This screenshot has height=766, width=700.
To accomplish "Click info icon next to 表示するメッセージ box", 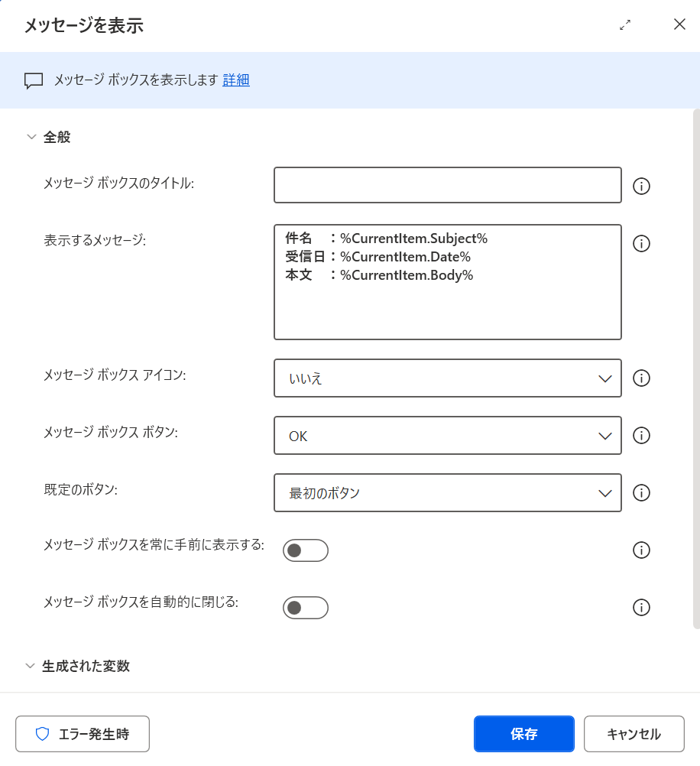I will [641, 243].
